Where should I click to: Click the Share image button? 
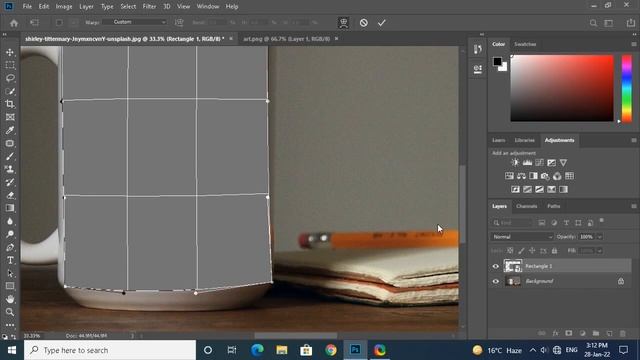click(x=631, y=23)
